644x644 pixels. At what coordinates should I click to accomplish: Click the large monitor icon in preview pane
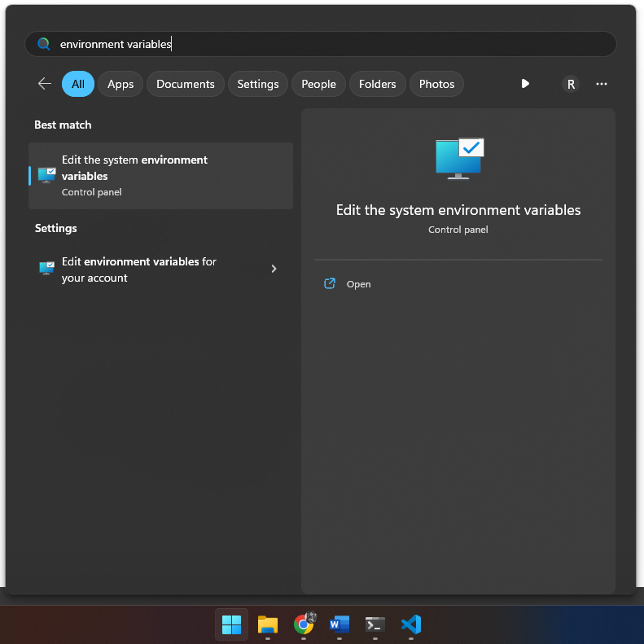(x=459, y=159)
